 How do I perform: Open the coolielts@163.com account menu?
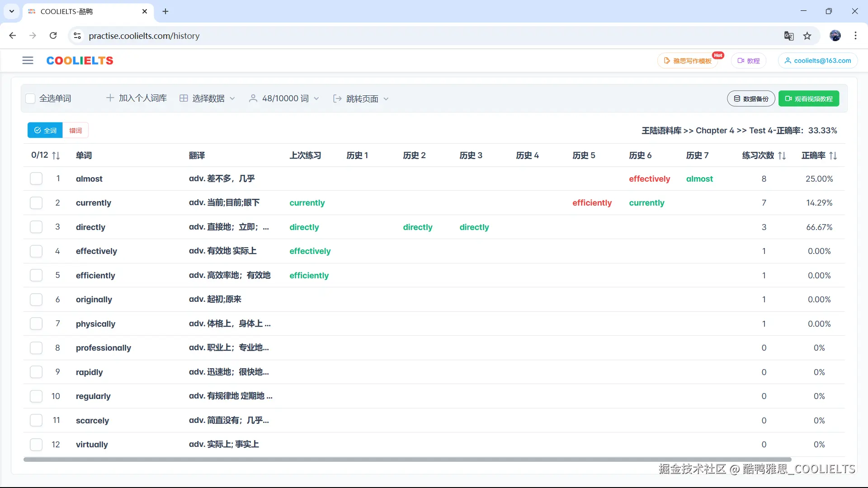(x=818, y=61)
